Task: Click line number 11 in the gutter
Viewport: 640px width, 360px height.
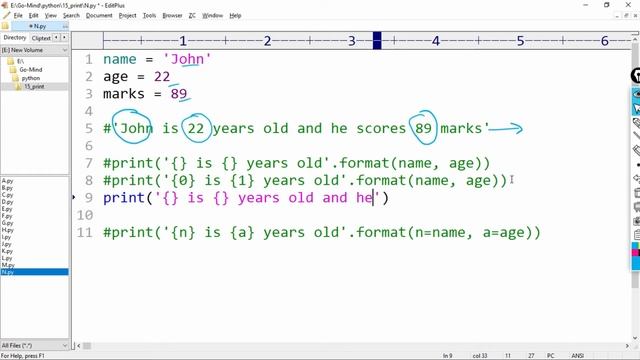Action: tap(85, 233)
